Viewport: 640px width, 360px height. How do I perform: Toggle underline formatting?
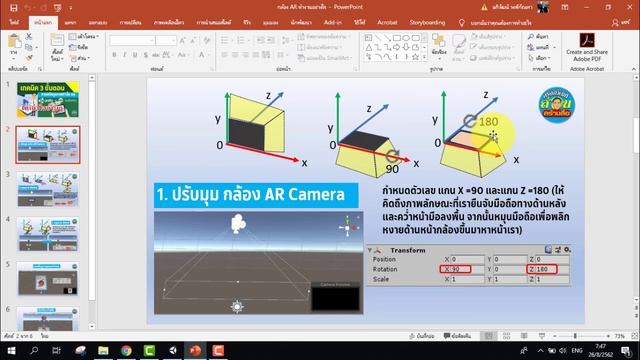(135, 55)
